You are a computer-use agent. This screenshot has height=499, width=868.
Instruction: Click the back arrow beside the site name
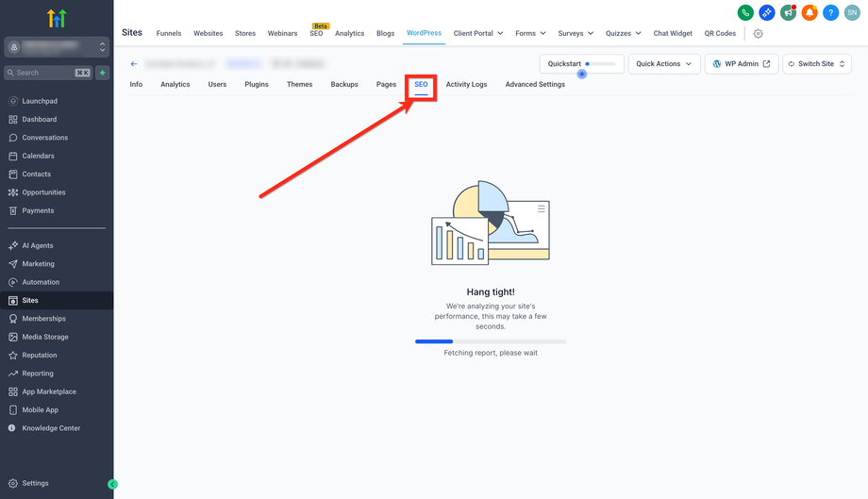[134, 63]
